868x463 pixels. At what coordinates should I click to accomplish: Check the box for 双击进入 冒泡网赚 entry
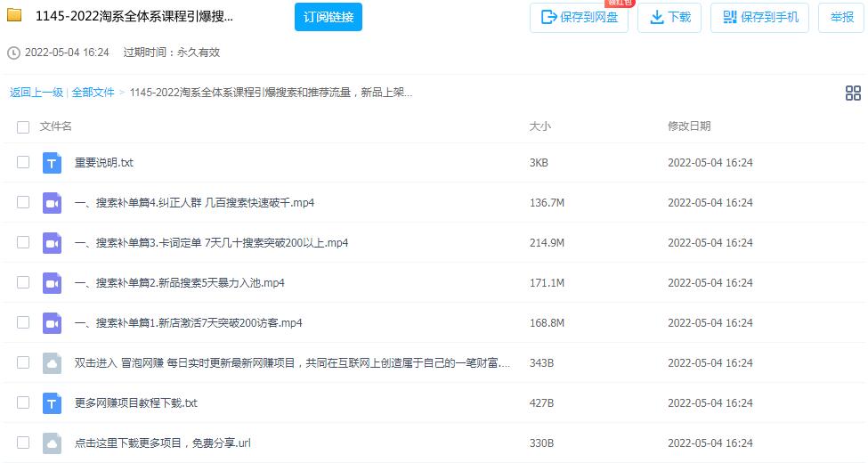(x=23, y=362)
